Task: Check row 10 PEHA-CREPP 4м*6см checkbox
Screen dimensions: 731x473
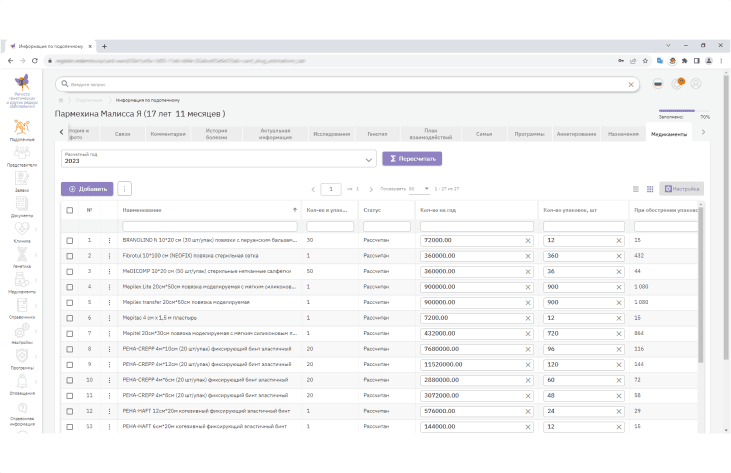Action: [69, 380]
